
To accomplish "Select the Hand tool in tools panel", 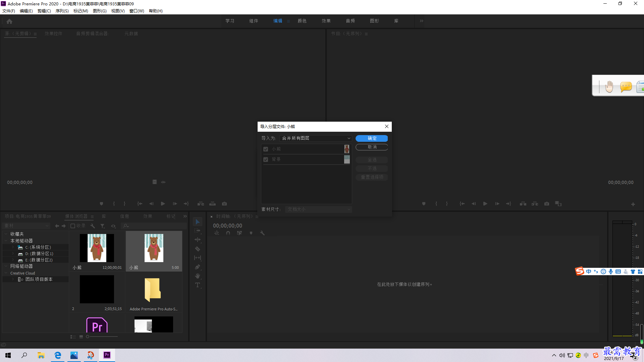I will click(198, 276).
